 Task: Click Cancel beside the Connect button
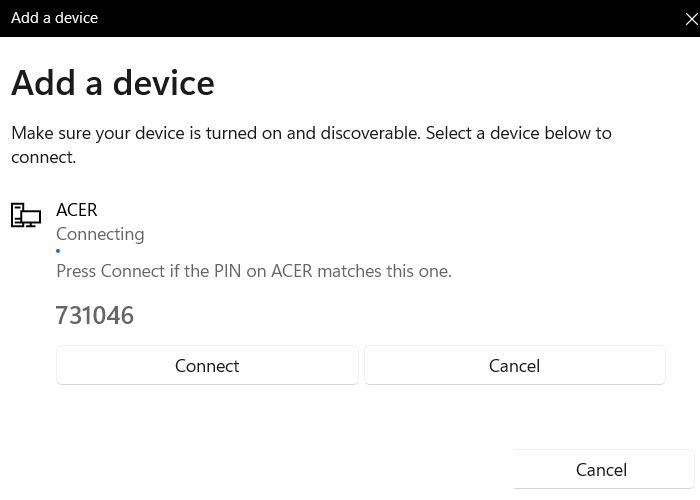coord(514,366)
